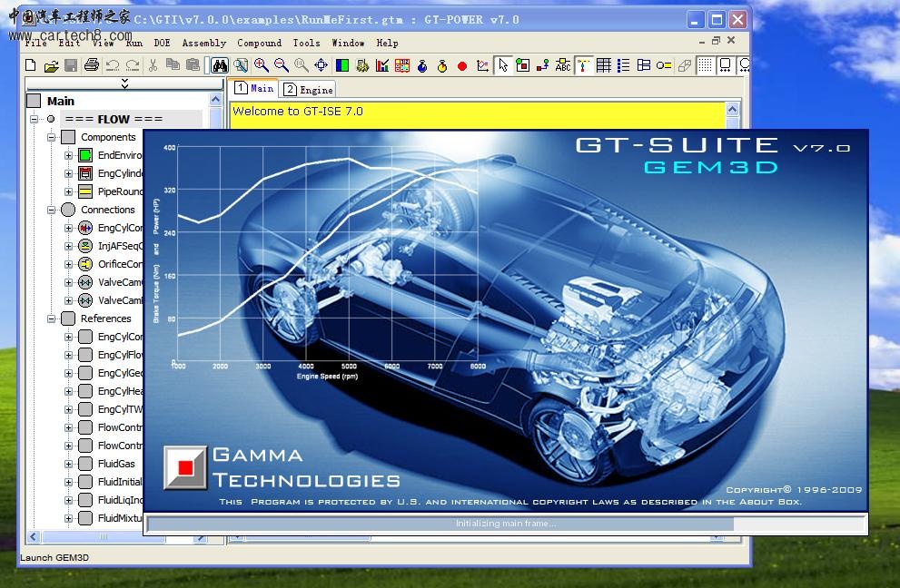Click the red-to-green link connection icon
900x588 pixels.
pyautogui.click(x=542, y=65)
